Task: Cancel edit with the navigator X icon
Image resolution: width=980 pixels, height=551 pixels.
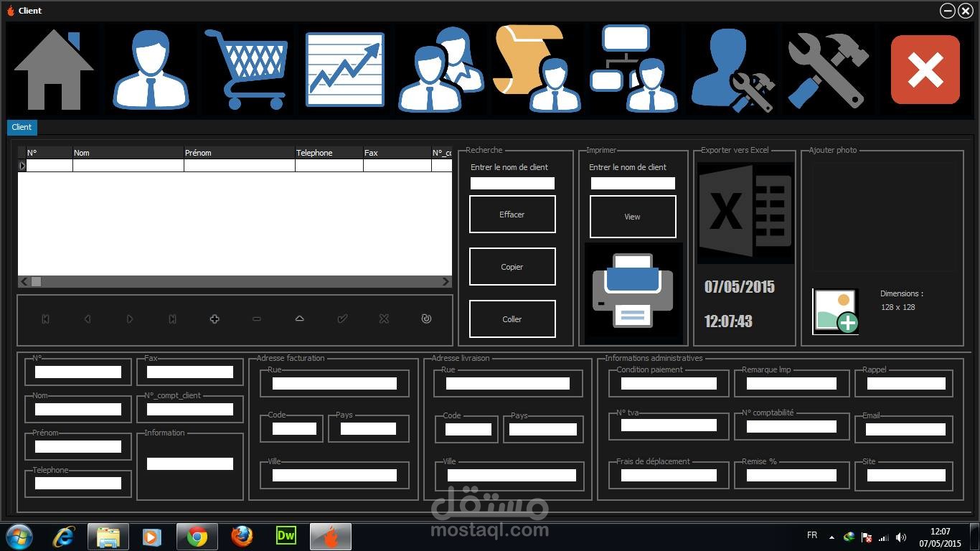Action: (384, 319)
